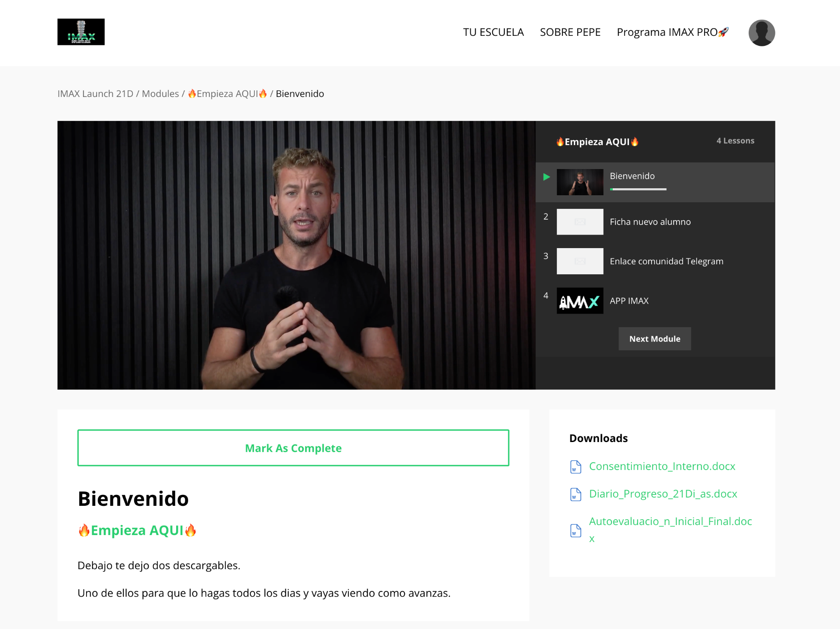Click Word file icon for Autoevaluacio_n_Inicial
The image size is (840, 629).
pyautogui.click(x=576, y=530)
